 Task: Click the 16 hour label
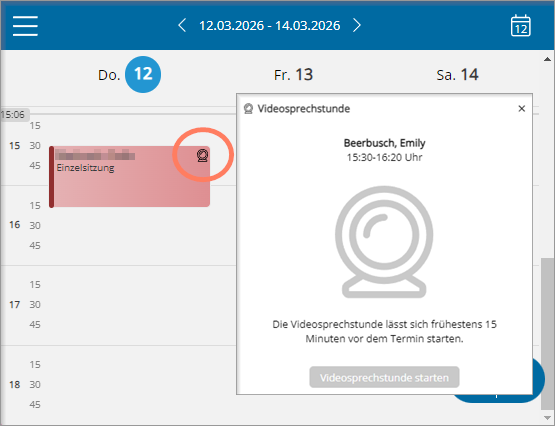tap(15, 225)
